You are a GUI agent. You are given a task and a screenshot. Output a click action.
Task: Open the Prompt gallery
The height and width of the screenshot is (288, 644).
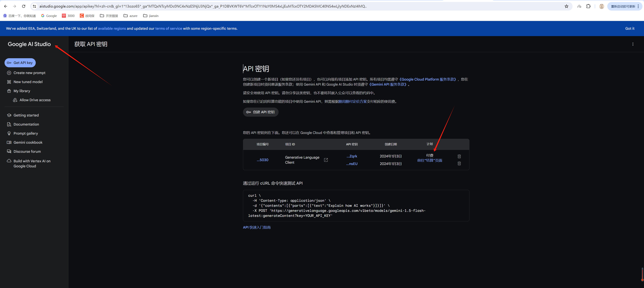pyautogui.click(x=25, y=133)
